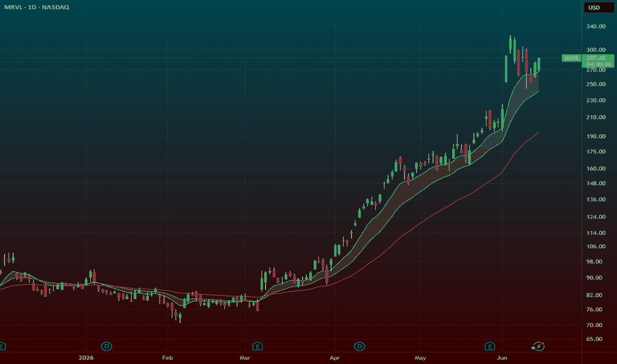Image resolution: width=617 pixels, height=364 pixels.
Task: Open the earnings marker near the Mar label
Action: point(258,346)
